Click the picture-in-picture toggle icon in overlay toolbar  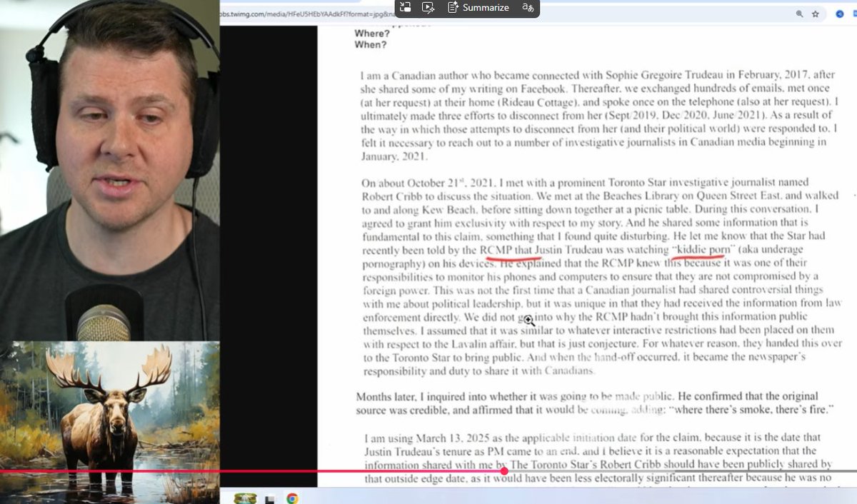[x=405, y=7]
